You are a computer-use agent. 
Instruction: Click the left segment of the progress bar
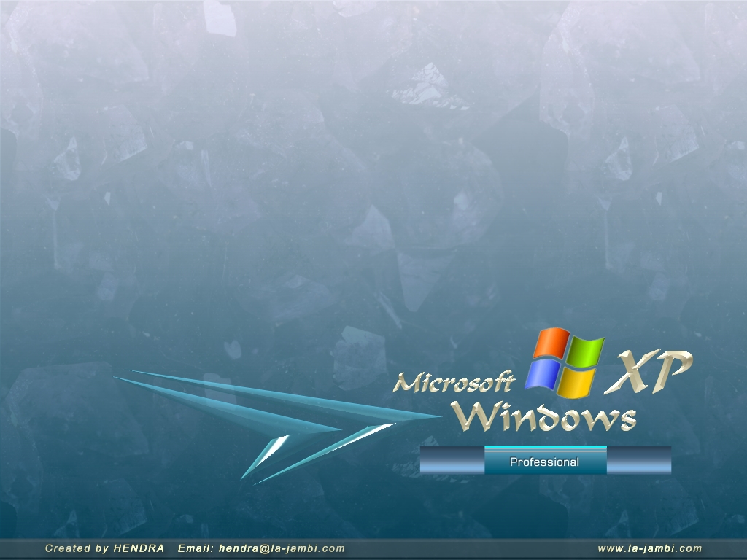coord(452,461)
